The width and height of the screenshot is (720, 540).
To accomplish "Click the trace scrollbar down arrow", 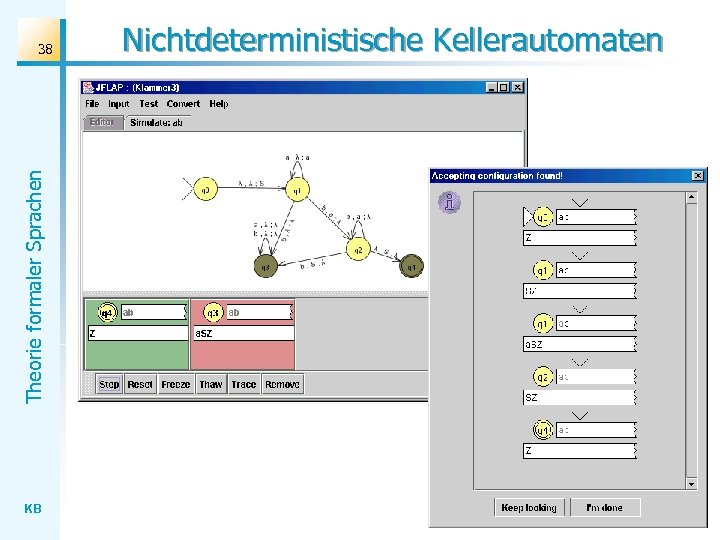I will pyautogui.click(x=692, y=484).
